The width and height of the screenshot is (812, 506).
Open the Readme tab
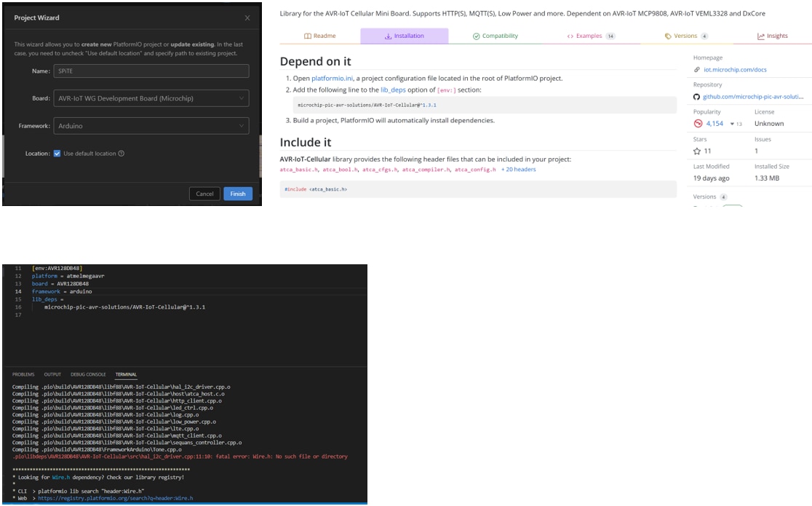pyautogui.click(x=320, y=36)
